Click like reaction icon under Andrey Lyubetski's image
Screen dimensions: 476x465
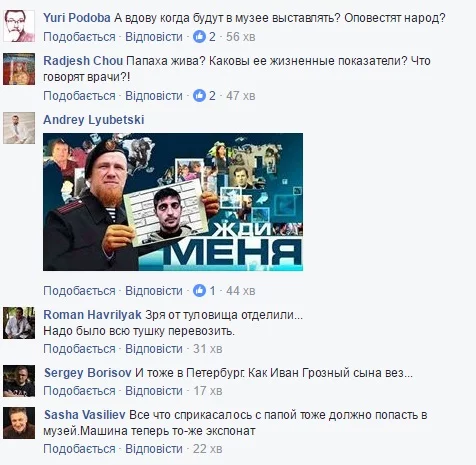click(199, 291)
